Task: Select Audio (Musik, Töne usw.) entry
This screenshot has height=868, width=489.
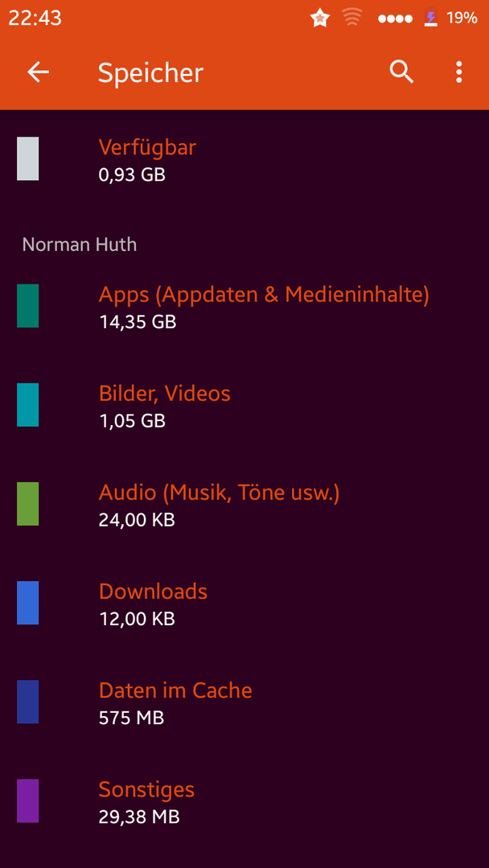Action: (244, 504)
